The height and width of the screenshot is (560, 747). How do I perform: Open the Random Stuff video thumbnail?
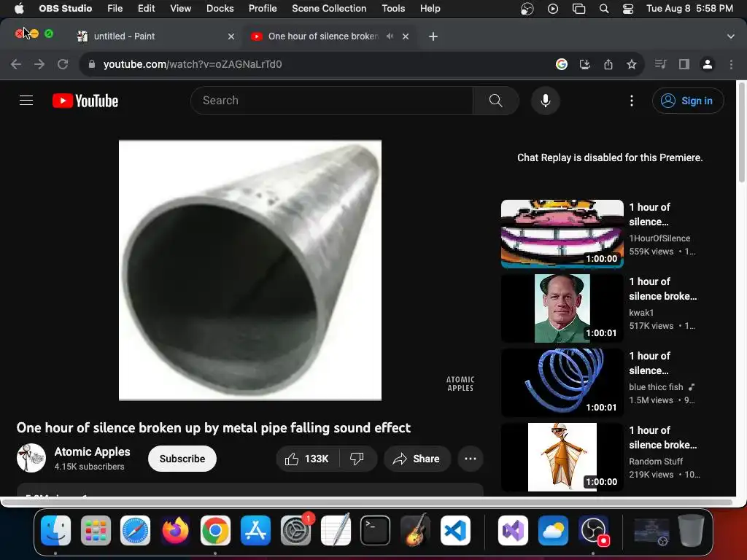coord(562,456)
